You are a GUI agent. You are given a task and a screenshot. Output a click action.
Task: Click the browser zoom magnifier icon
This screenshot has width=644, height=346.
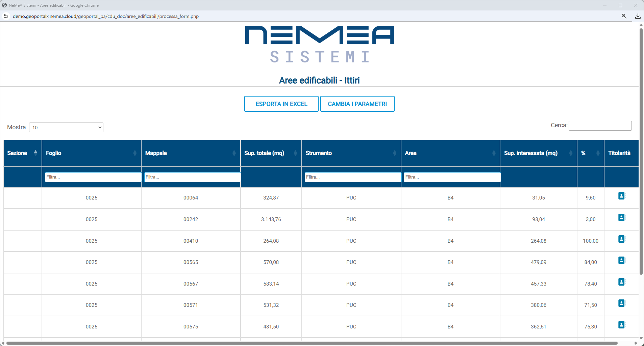coord(624,16)
